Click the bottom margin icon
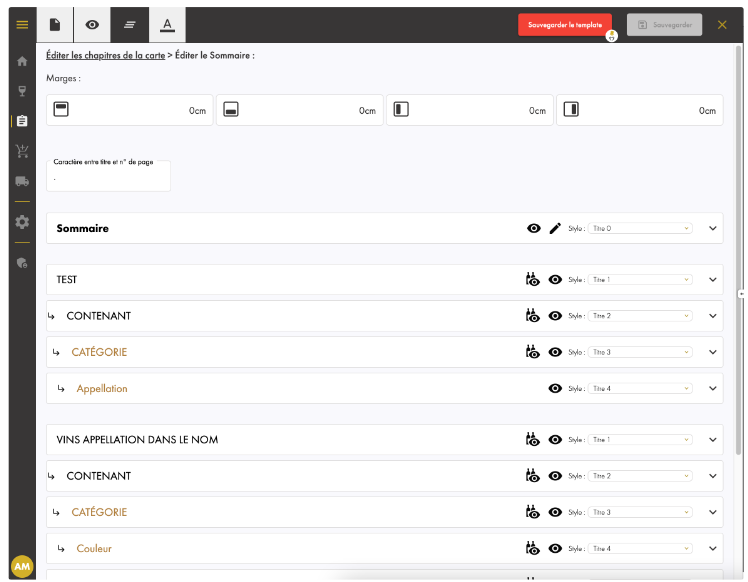Image resolution: width=748 pixels, height=582 pixels. coord(231,109)
